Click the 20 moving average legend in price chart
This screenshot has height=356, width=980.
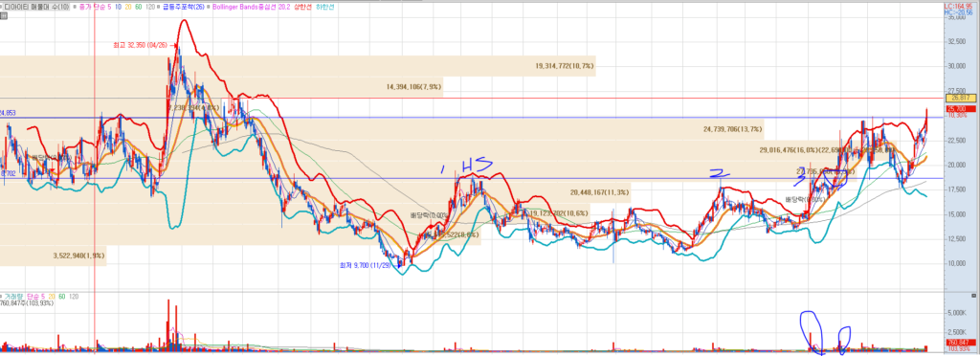(x=128, y=7)
